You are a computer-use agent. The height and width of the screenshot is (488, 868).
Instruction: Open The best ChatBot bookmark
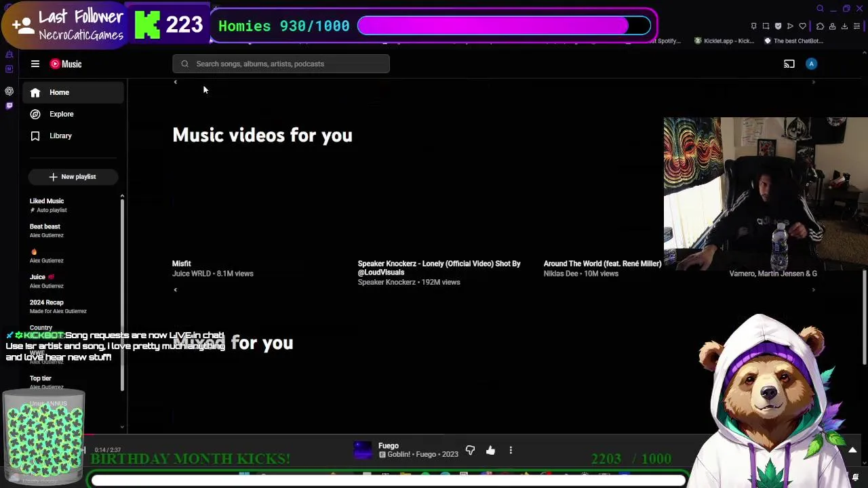click(x=793, y=41)
